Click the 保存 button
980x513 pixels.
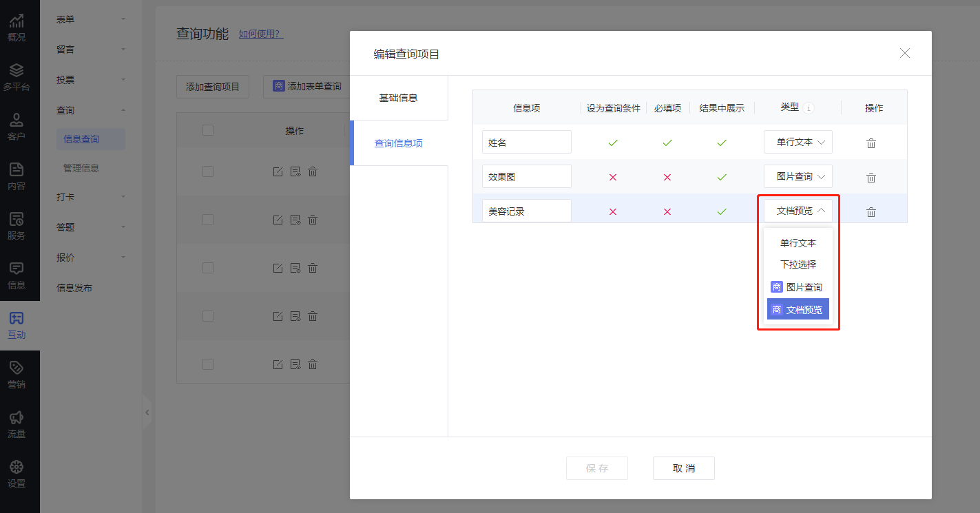[597, 468]
